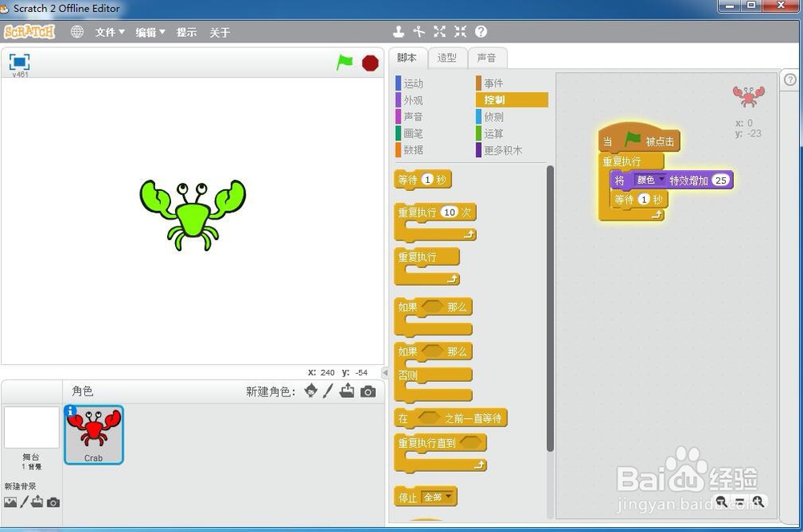Open the 提示 menu
Viewport: 803px width, 532px height.
point(186,32)
